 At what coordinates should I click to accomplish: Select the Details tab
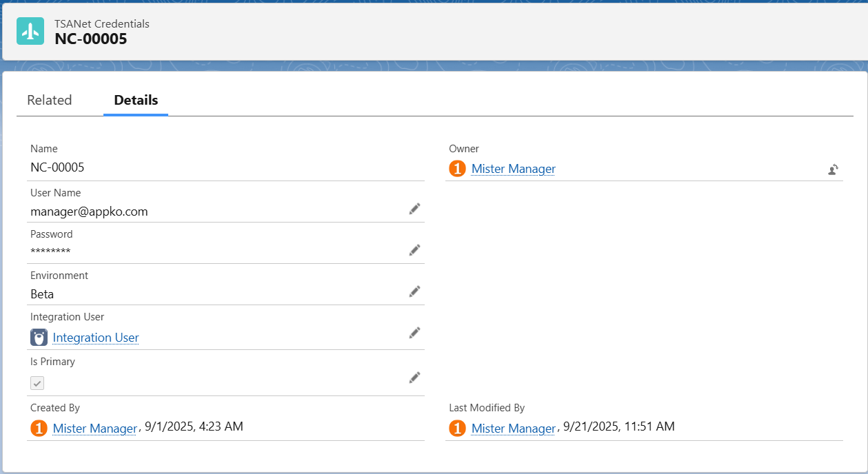pyautogui.click(x=136, y=100)
